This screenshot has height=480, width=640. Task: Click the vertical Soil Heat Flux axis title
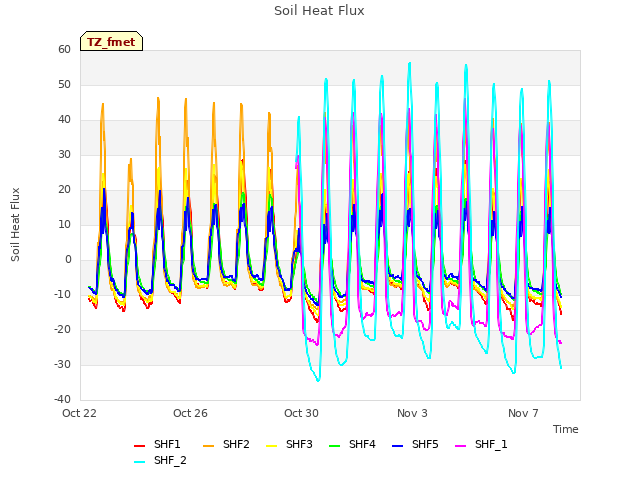point(15,225)
